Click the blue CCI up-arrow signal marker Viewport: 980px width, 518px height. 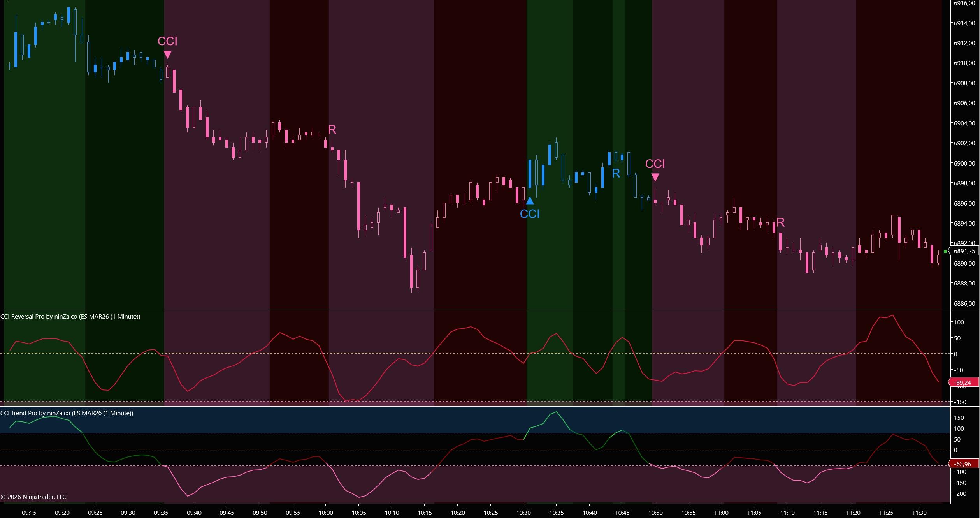coord(530,201)
